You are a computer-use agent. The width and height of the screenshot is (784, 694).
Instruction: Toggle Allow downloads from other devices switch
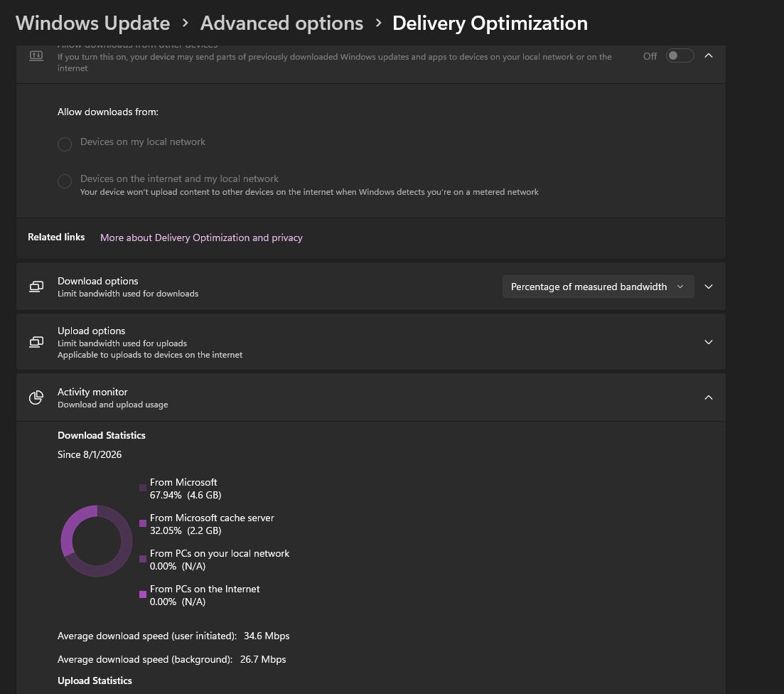tap(680, 55)
